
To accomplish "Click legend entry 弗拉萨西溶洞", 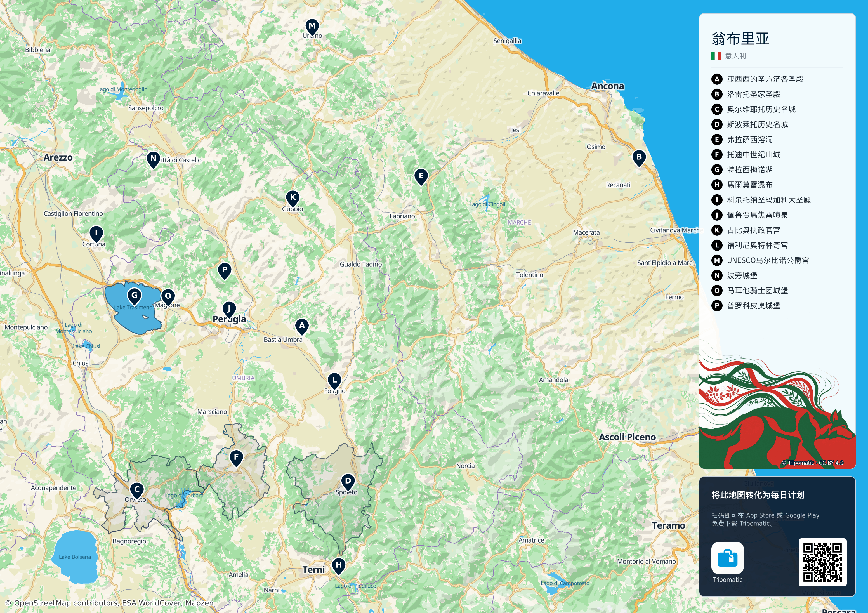I will (742, 140).
